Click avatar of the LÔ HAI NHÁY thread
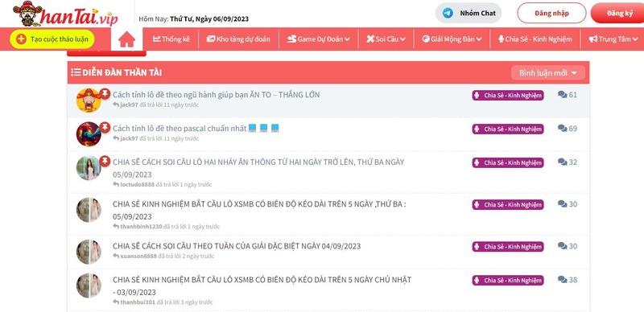 (89, 168)
